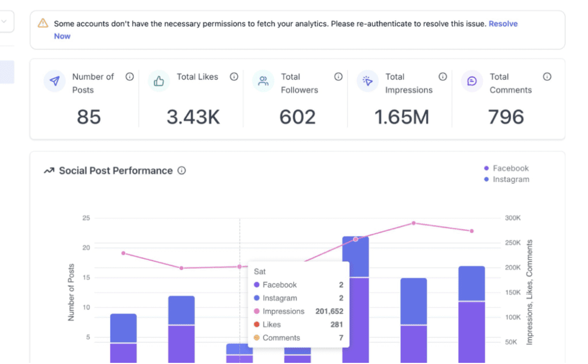Click the Resolve Now link in the alert
The width and height of the screenshot is (588, 364).
503,24
